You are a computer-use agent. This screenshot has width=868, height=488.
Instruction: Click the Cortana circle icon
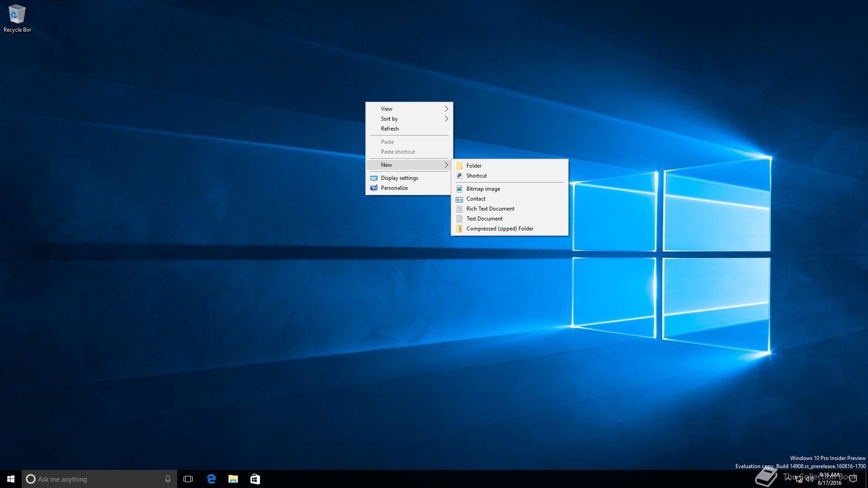[30, 479]
